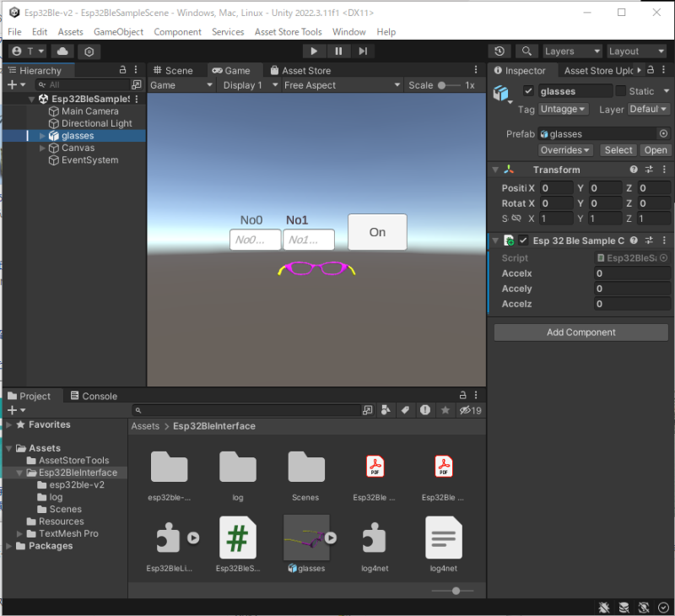Expand the Canvas object in Hierarchy
Viewport: 675px width, 616px height.
43,148
